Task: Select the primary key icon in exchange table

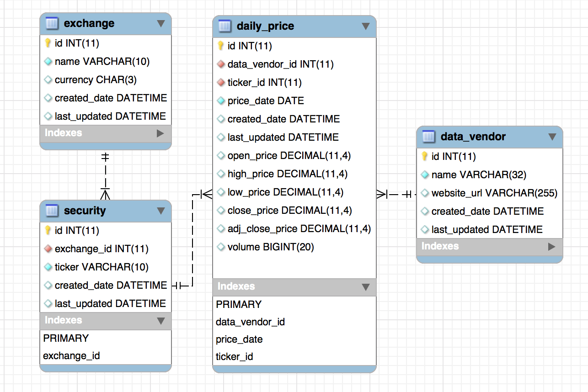Action: click(48, 43)
